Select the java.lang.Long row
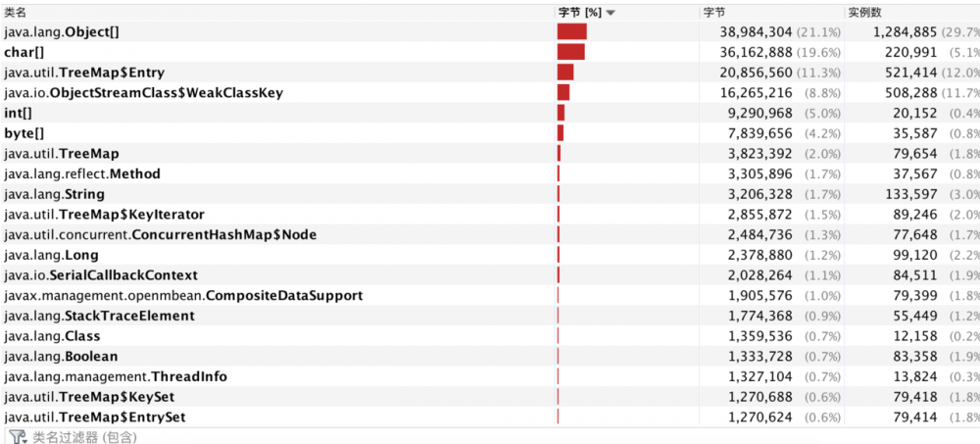 point(490,255)
